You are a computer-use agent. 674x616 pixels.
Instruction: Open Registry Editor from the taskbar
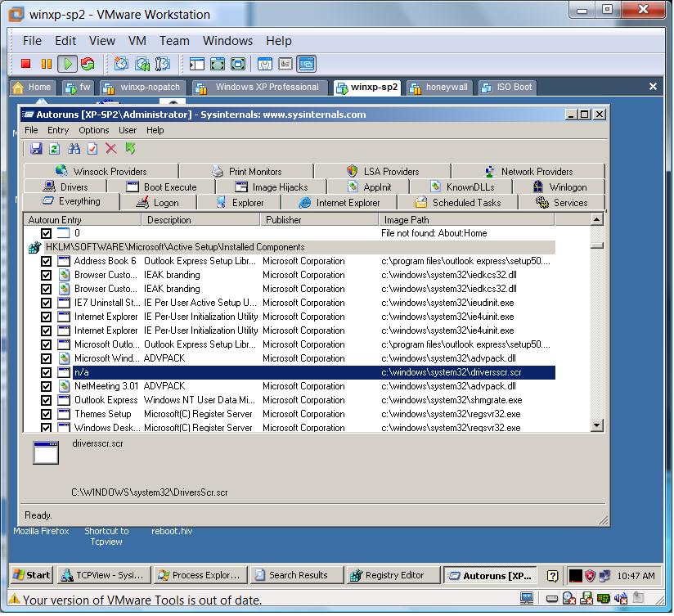click(x=393, y=575)
